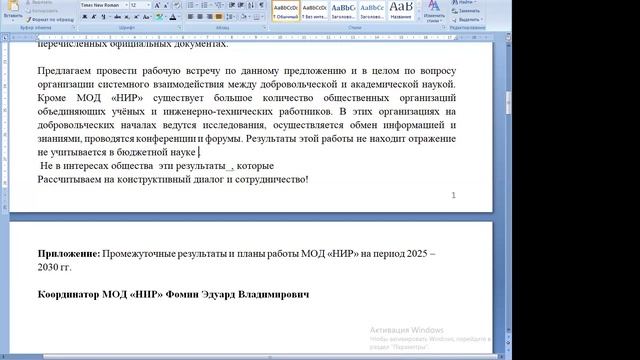Toggle show paragraph marks (¶)

coord(261,5)
